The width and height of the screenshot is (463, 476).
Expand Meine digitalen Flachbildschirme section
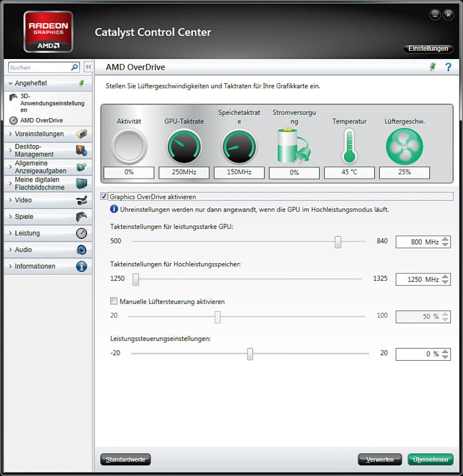click(x=11, y=183)
